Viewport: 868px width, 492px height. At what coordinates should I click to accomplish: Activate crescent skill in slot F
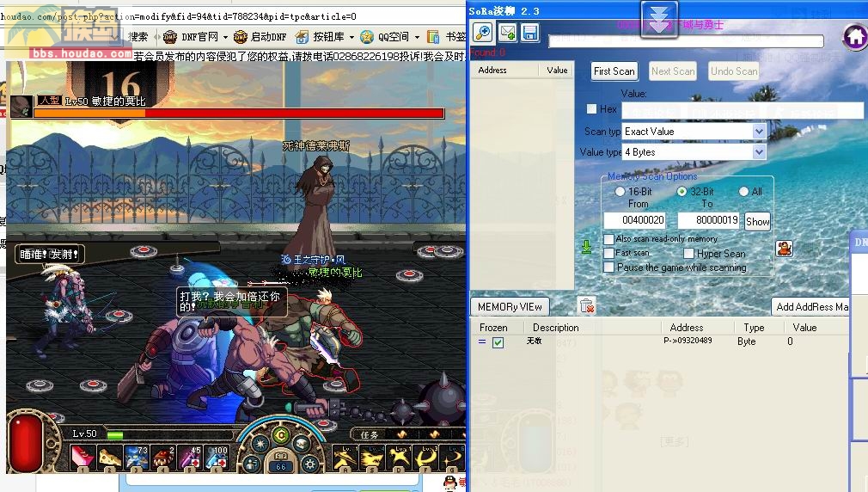click(x=427, y=458)
